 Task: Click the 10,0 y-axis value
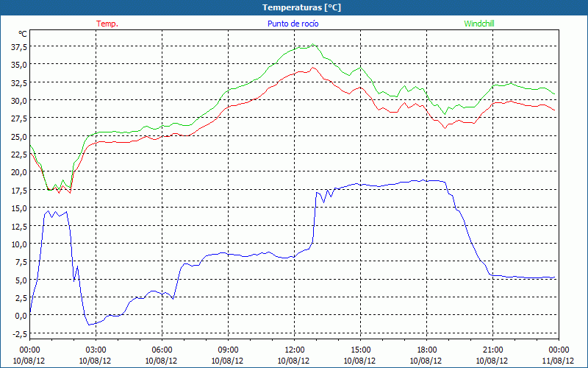coord(20,244)
